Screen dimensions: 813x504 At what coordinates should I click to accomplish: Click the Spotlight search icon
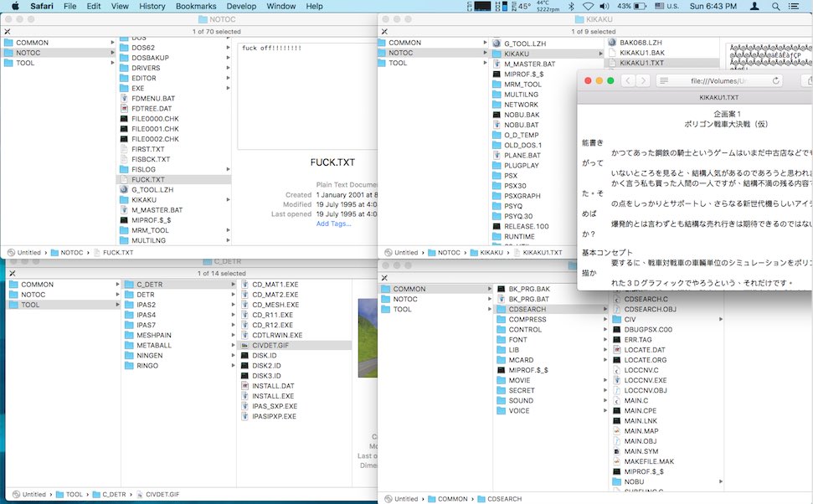[x=775, y=6]
